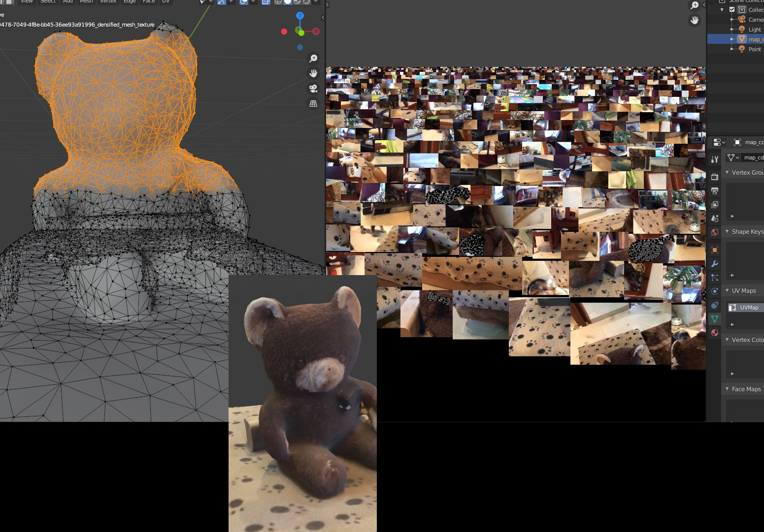Toggle camera view in the 3D viewport

(313, 89)
